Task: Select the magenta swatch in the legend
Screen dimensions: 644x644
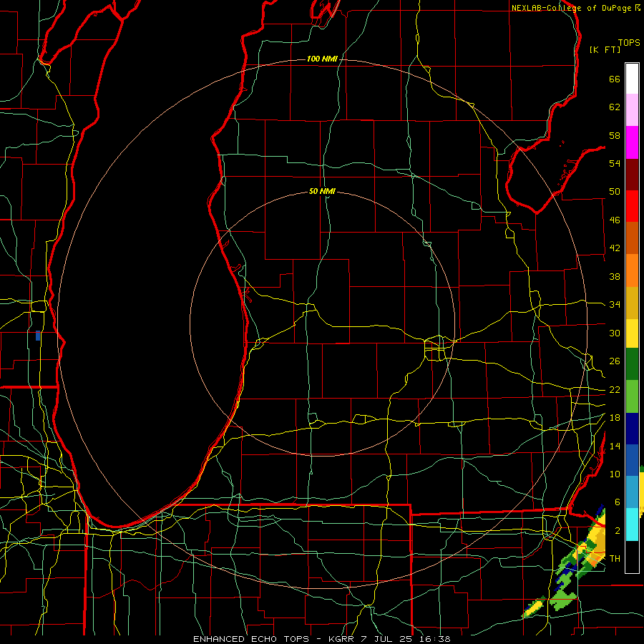Action: click(x=632, y=142)
